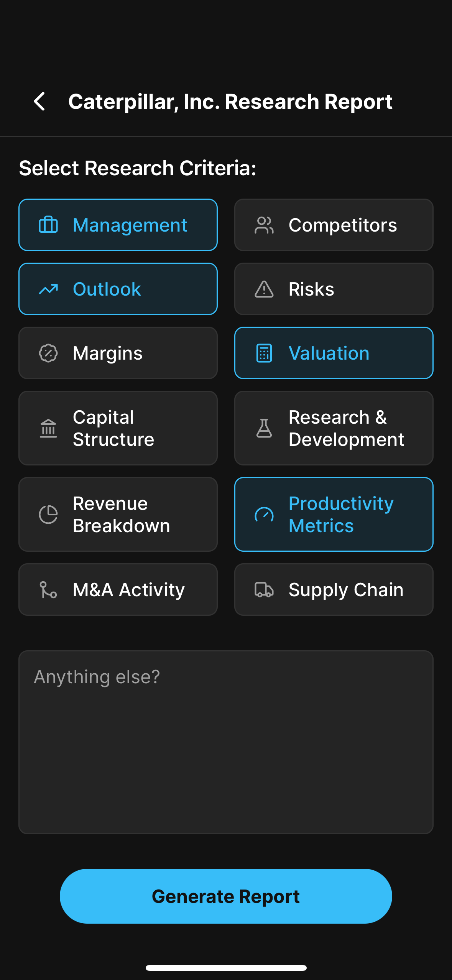
Task: Select the Competitors research criterion
Action: click(334, 225)
